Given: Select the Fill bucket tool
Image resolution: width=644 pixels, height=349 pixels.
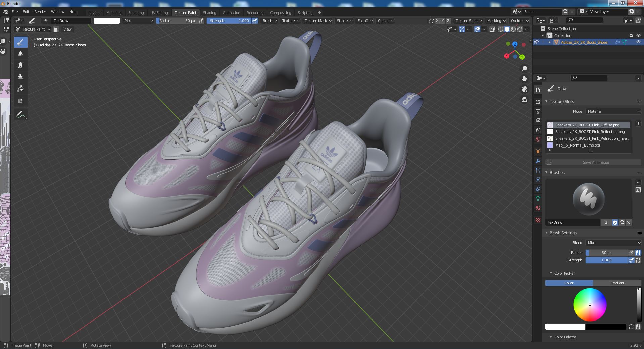Looking at the screenshot, I should tap(20, 89).
